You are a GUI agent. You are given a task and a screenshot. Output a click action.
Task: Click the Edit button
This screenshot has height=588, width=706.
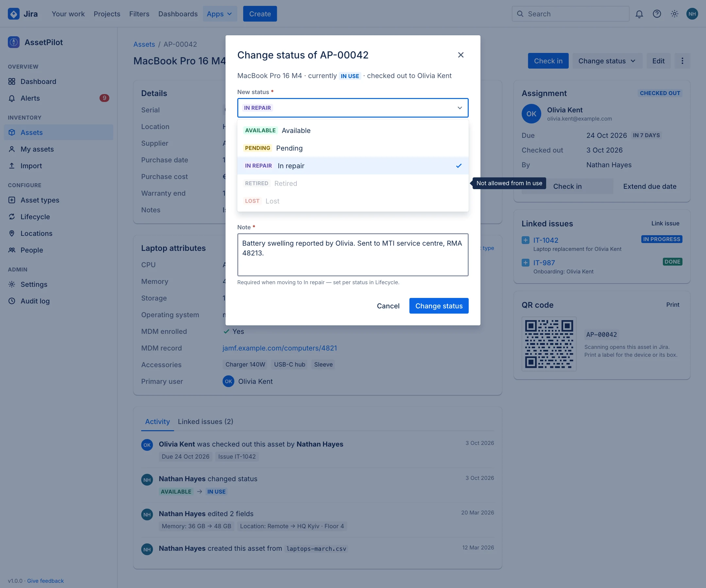(658, 61)
